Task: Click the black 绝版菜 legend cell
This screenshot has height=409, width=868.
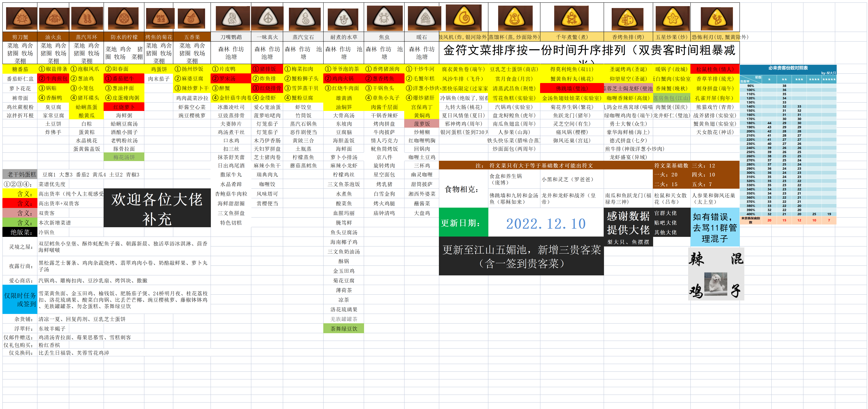Action: [20, 232]
